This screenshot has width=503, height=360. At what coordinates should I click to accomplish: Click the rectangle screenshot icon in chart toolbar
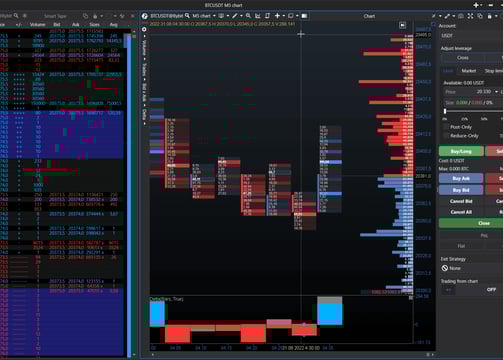[x=291, y=16]
